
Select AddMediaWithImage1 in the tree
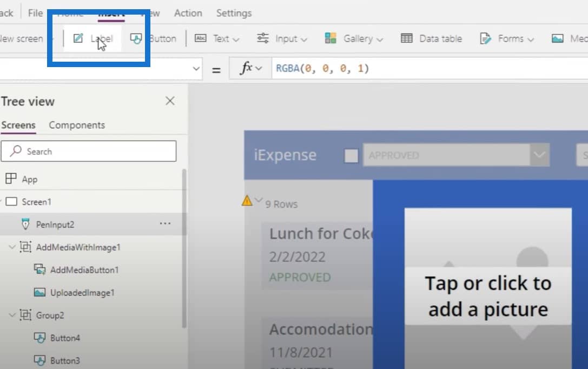point(78,247)
